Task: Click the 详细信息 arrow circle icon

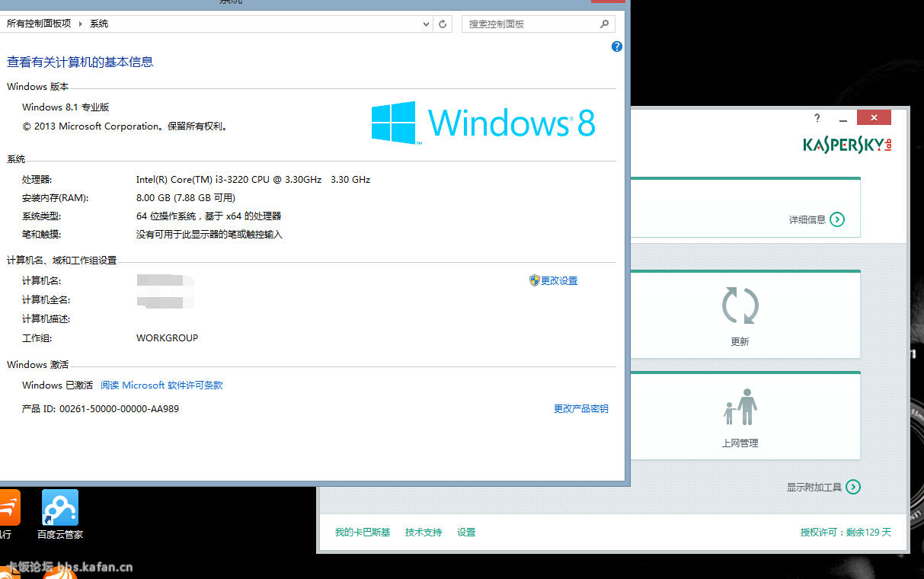Action: tap(837, 219)
